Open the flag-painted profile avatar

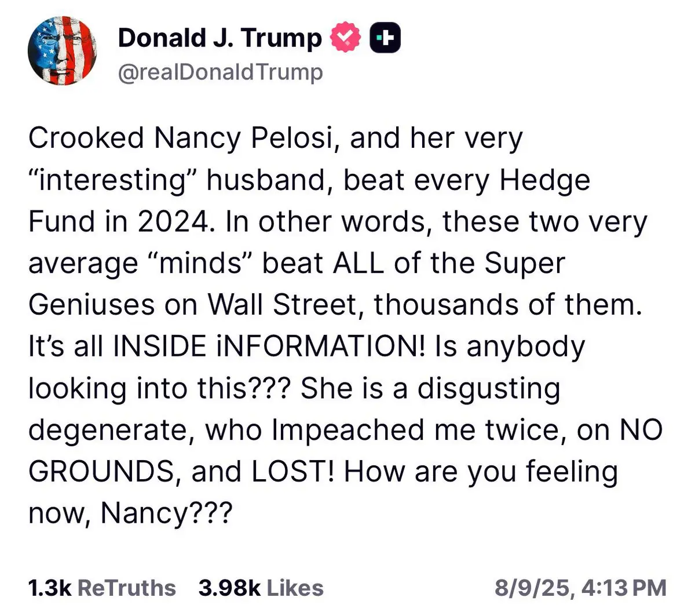pos(62,51)
